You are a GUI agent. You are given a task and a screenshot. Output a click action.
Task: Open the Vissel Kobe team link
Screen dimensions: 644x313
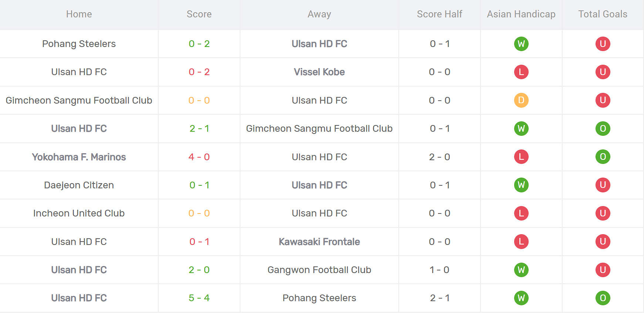coord(319,72)
